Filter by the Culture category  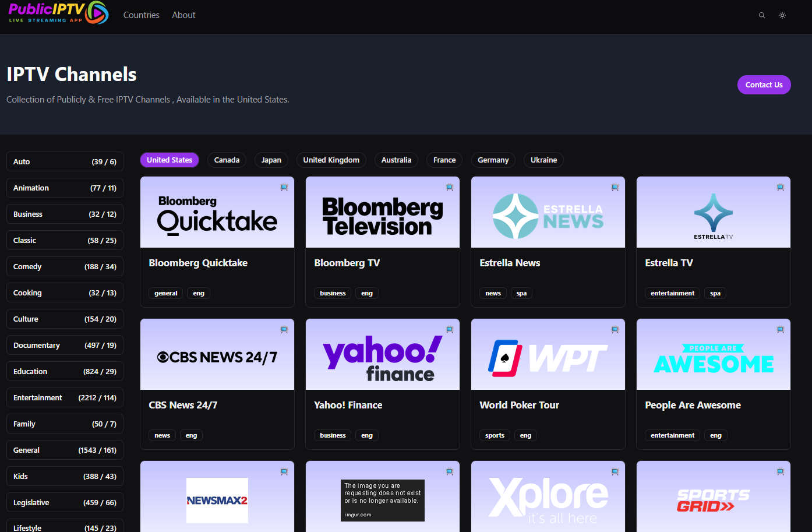[65, 319]
